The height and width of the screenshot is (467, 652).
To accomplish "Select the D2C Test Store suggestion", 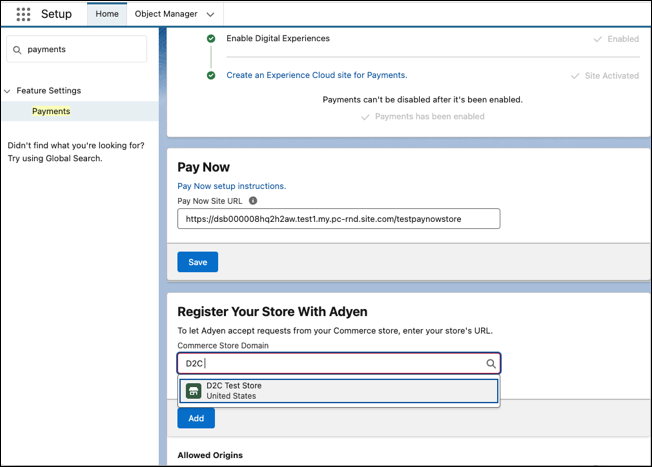I will click(x=338, y=391).
